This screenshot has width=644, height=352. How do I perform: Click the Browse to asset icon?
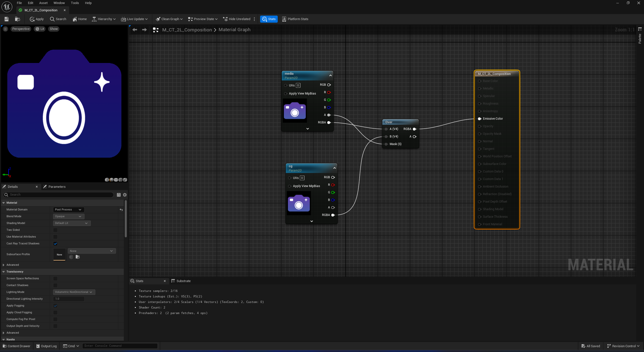(x=17, y=19)
